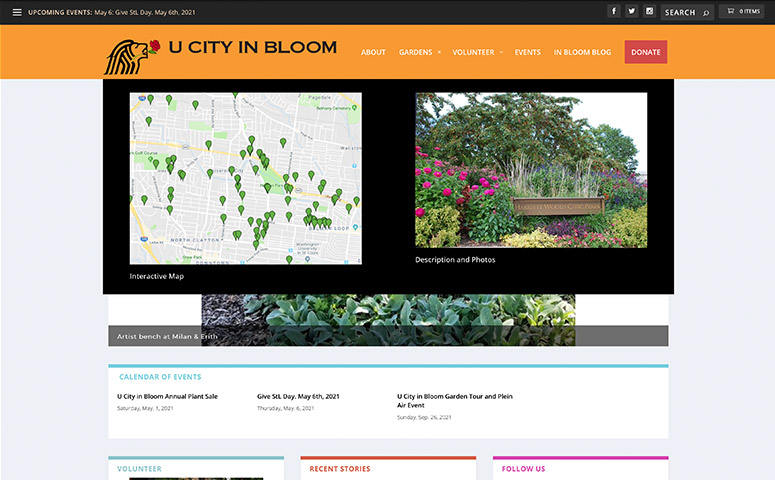775x480 pixels.
Task: Open the hamburger menu icon
Action: (x=17, y=12)
